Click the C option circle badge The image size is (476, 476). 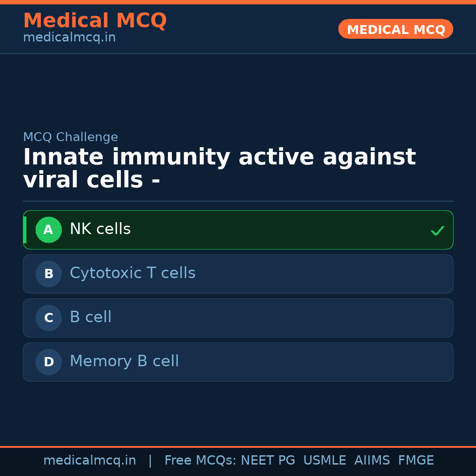click(48, 318)
